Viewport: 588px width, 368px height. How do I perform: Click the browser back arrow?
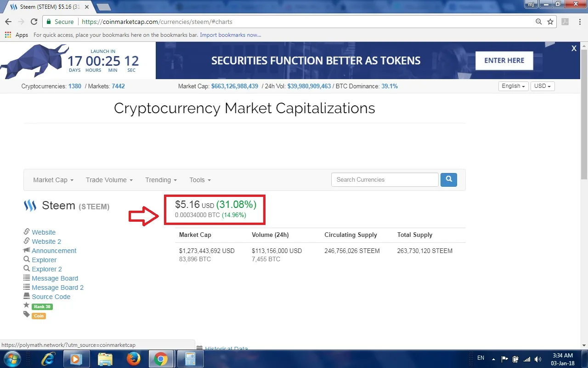pyautogui.click(x=8, y=22)
